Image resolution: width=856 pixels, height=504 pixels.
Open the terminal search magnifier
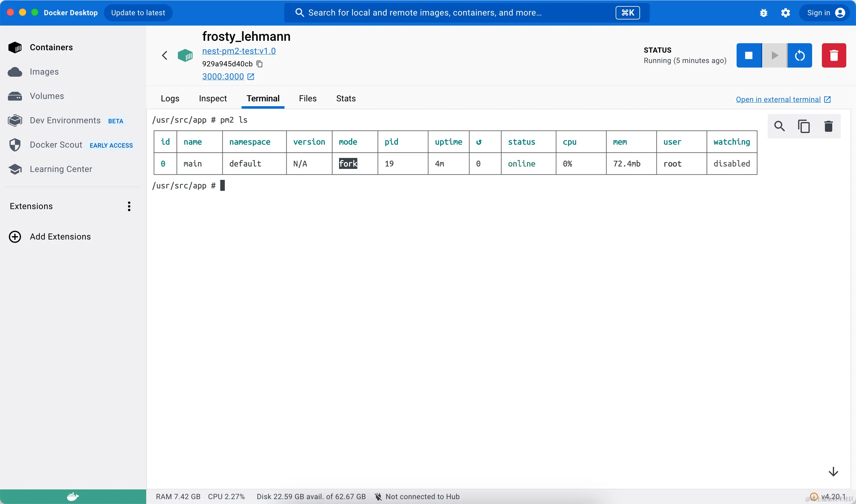tap(779, 126)
